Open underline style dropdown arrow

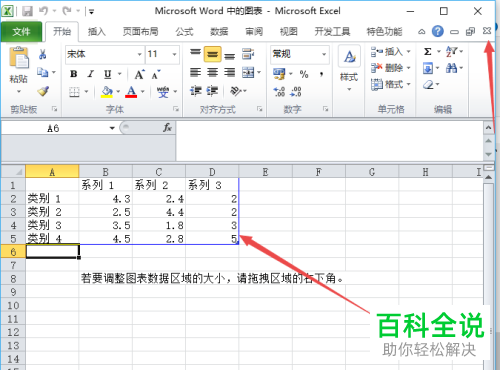(120, 74)
